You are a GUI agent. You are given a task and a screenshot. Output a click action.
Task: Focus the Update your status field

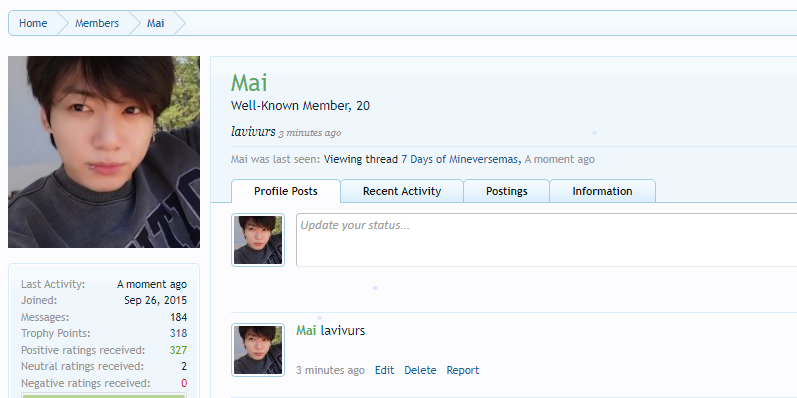point(546,240)
